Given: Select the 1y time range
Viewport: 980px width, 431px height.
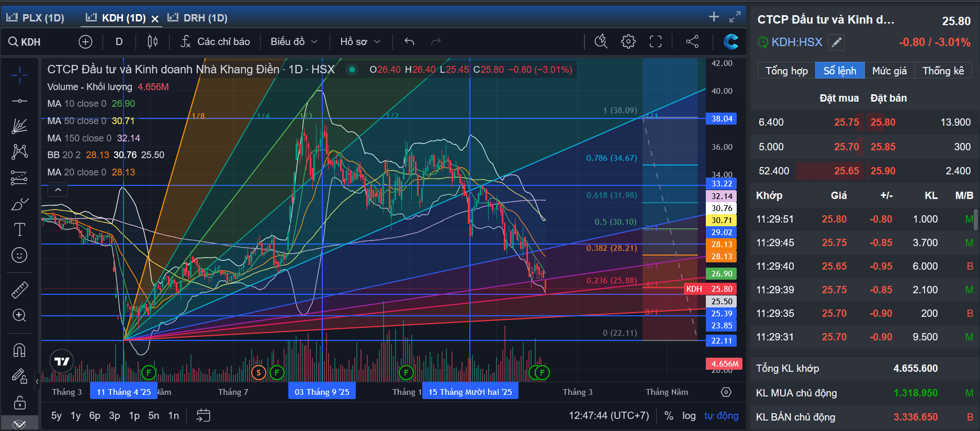Looking at the screenshot, I should (76, 416).
